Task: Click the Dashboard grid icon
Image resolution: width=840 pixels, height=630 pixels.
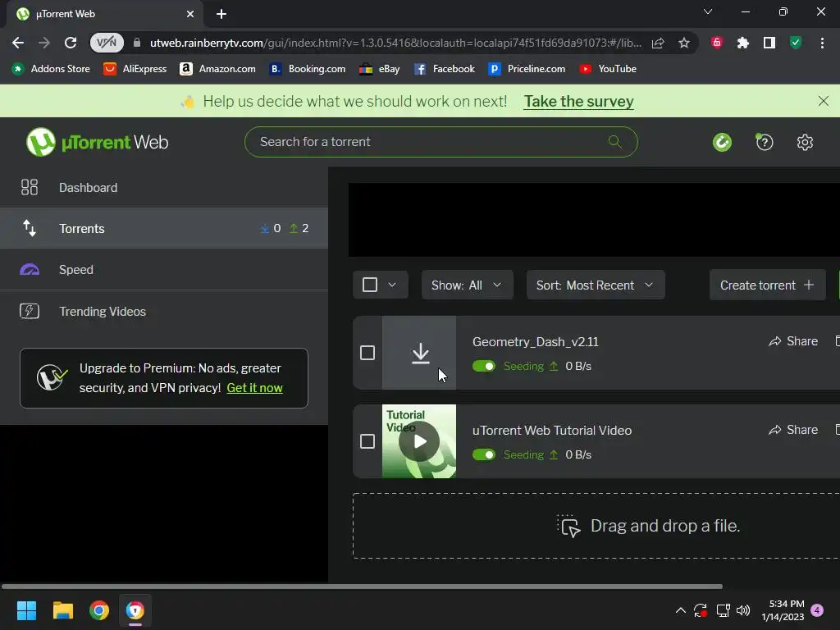Action: (30, 188)
